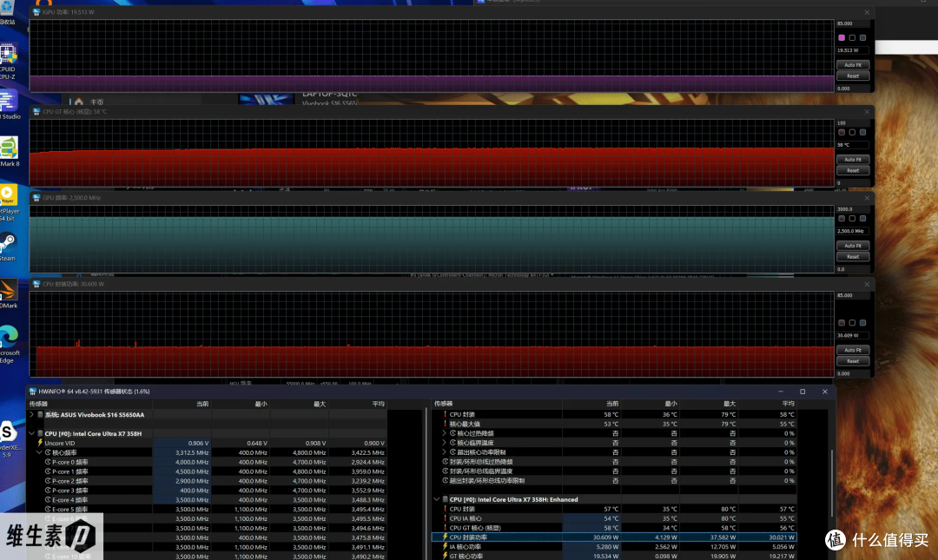Click Reset in CPU package power graph
938x560 pixels.
tap(853, 361)
